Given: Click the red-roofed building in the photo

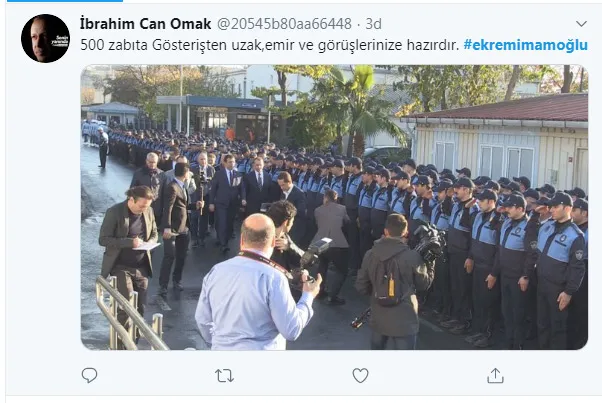Looking at the screenshot, I should 497,142.
